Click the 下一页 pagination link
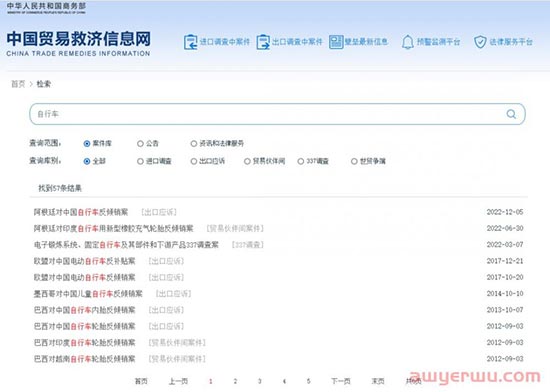 pos(341,381)
